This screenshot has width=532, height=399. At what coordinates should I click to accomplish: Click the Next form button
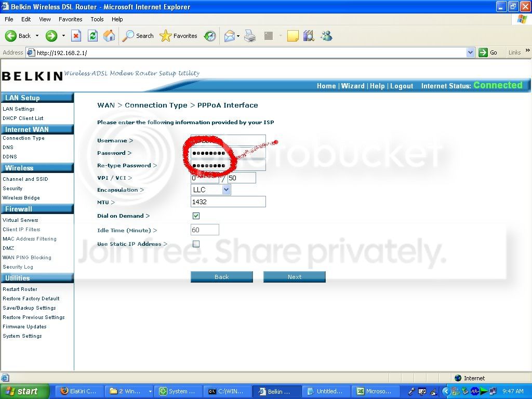click(295, 277)
